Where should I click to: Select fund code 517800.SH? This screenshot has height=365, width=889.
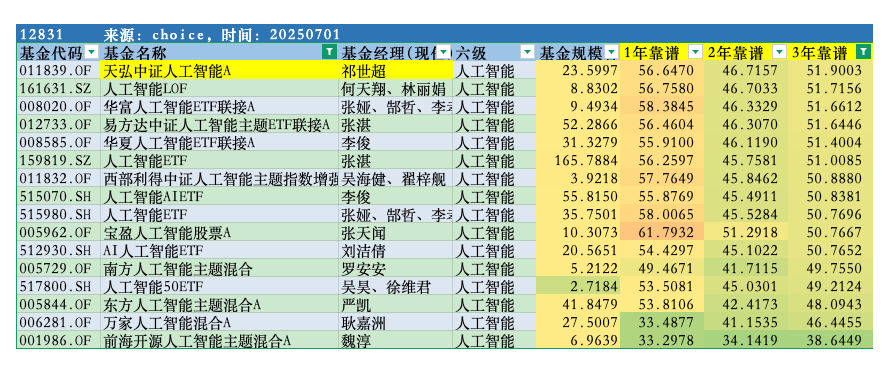pyautogui.click(x=59, y=286)
